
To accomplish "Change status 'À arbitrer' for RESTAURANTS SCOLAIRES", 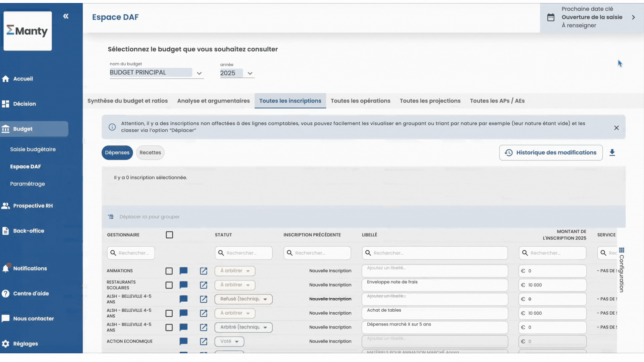I will (235, 285).
